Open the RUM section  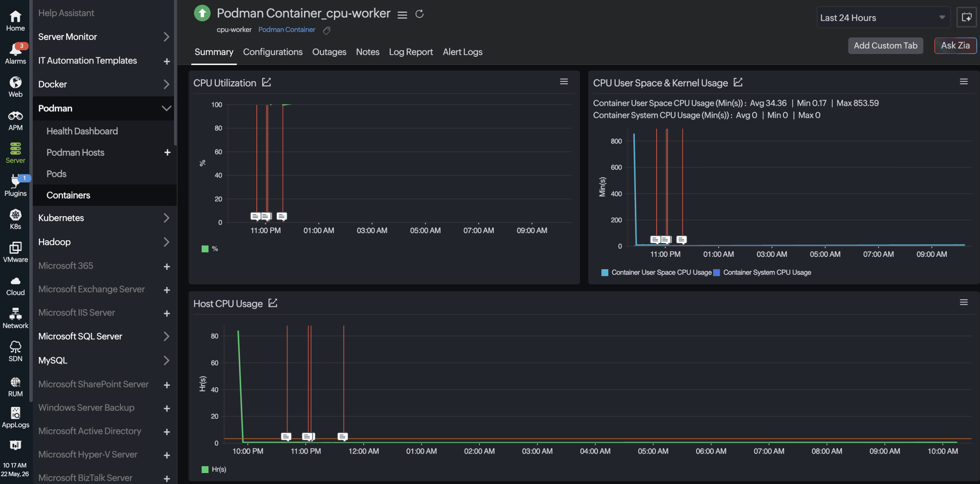point(15,387)
